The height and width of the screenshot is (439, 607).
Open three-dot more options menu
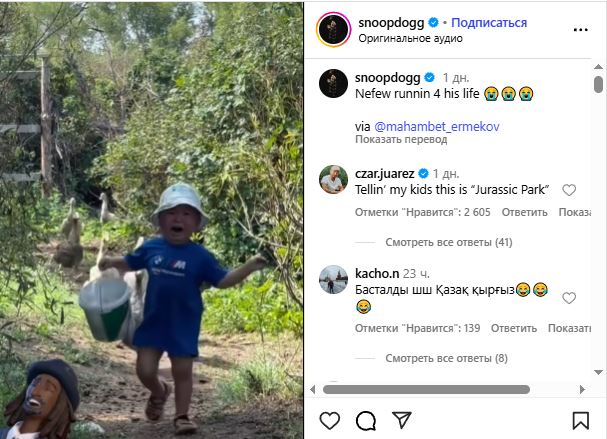point(581,30)
